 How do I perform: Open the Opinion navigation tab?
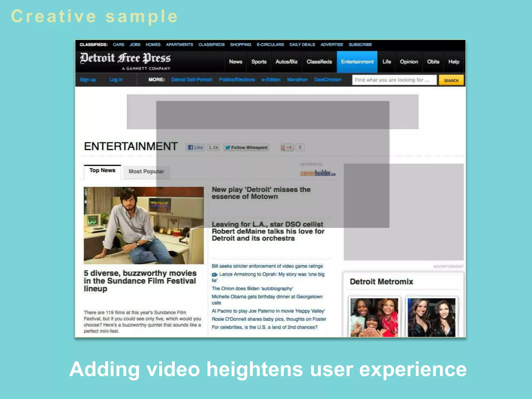coord(409,62)
